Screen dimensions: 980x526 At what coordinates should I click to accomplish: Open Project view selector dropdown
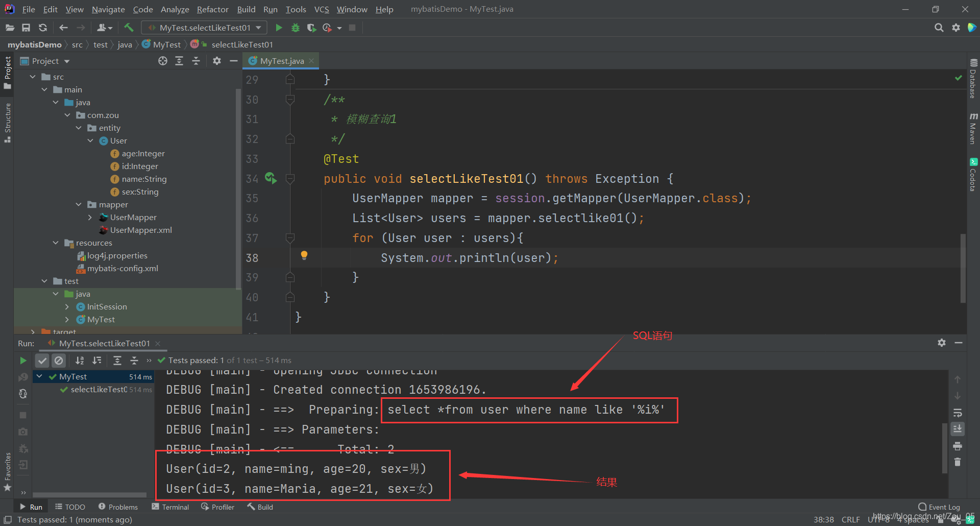point(45,61)
